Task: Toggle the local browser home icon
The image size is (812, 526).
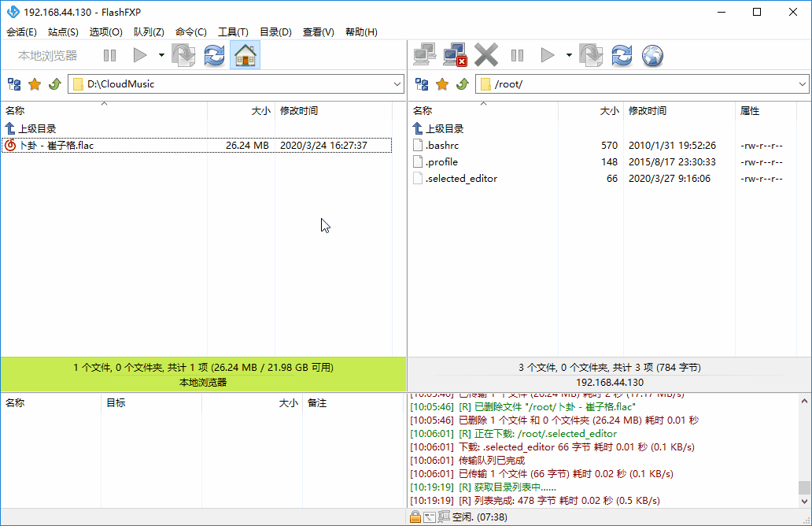Action: [245, 55]
